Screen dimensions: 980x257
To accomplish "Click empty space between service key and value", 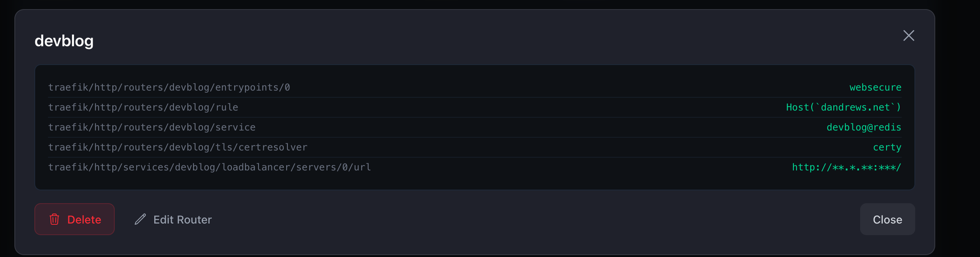I will tap(539, 128).
